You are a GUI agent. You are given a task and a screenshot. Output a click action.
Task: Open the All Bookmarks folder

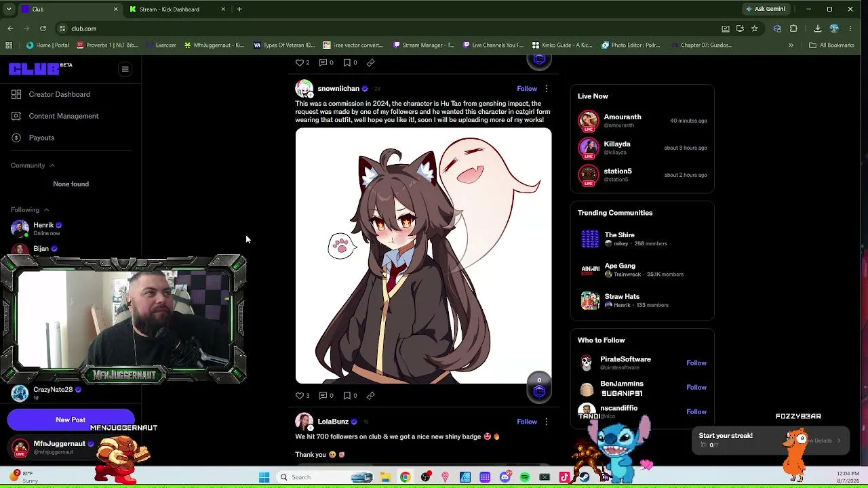(831, 45)
